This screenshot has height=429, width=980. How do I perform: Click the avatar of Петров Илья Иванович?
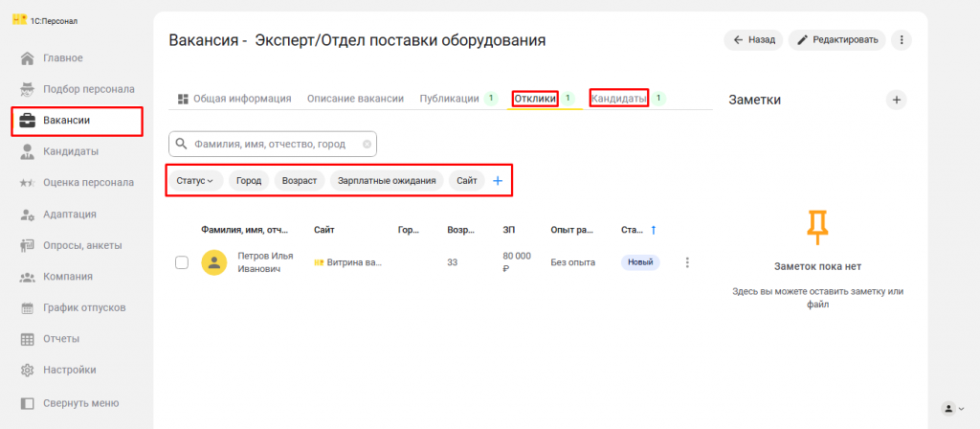214,262
